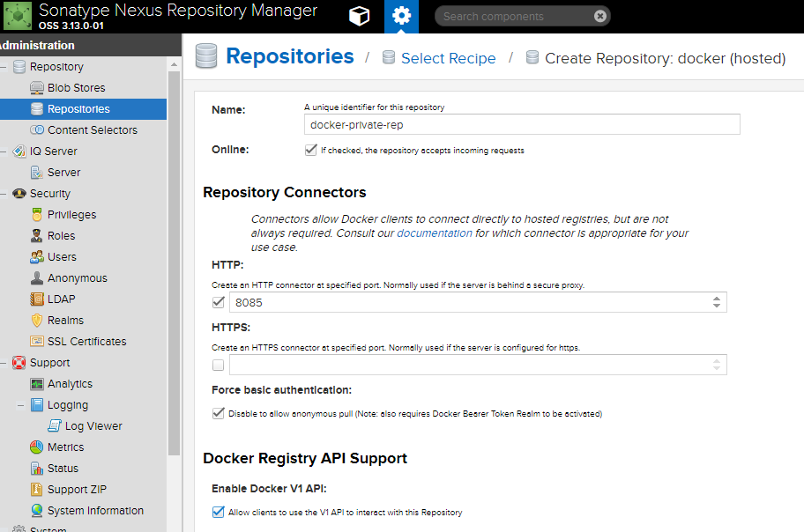The height and width of the screenshot is (532, 804).
Task: Open Blob Stores in sidebar
Action: (76, 88)
